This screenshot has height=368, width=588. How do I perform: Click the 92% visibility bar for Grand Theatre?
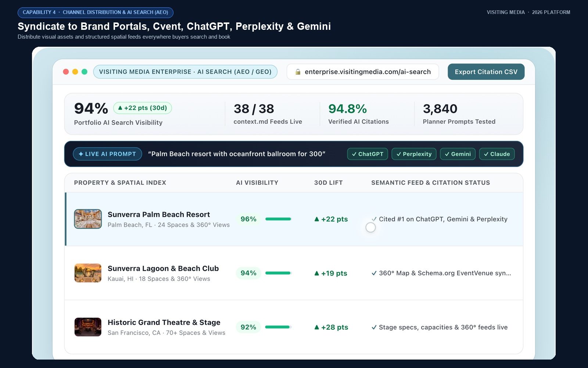[x=278, y=327]
